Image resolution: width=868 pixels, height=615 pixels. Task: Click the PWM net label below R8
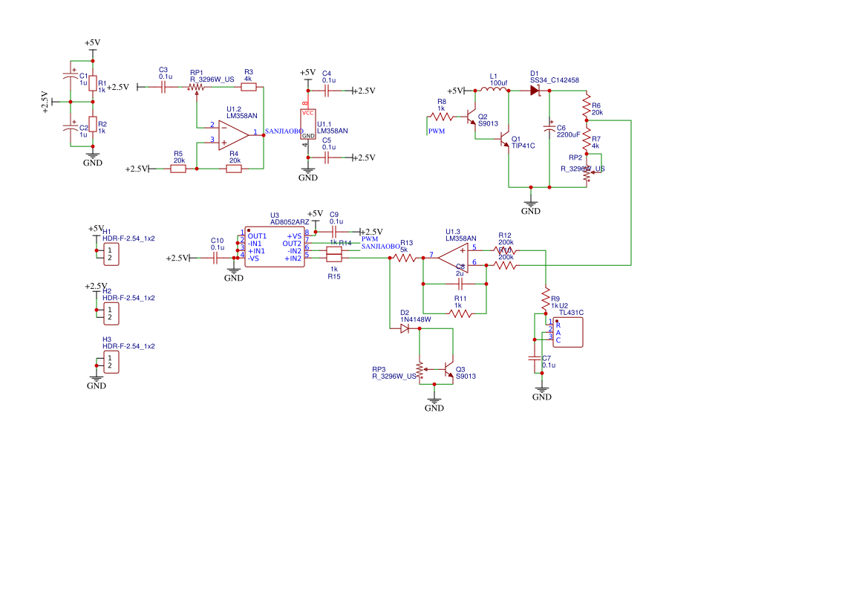pyautogui.click(x=437, y=131)
